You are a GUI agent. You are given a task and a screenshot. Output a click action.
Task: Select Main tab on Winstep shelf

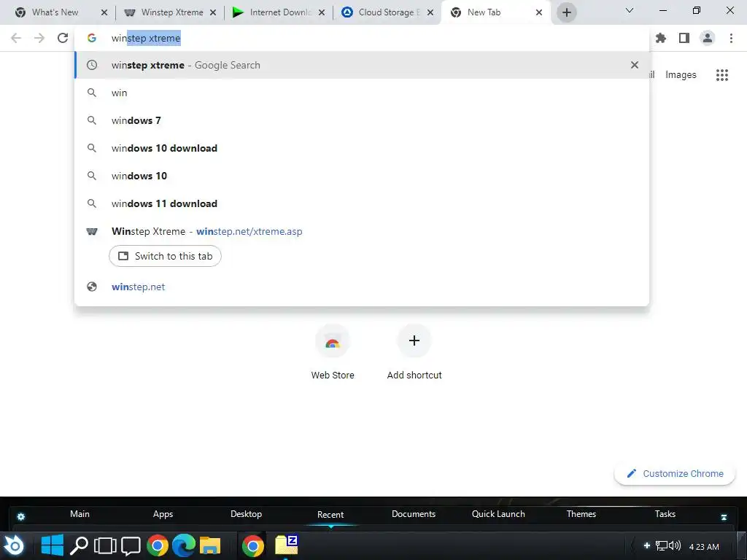coord(80,514)
